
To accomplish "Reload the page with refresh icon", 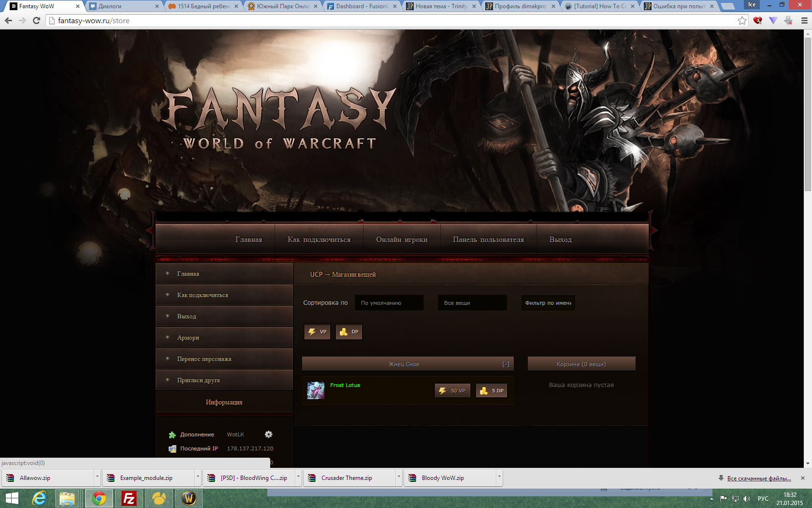I will [x=36, y=21].
